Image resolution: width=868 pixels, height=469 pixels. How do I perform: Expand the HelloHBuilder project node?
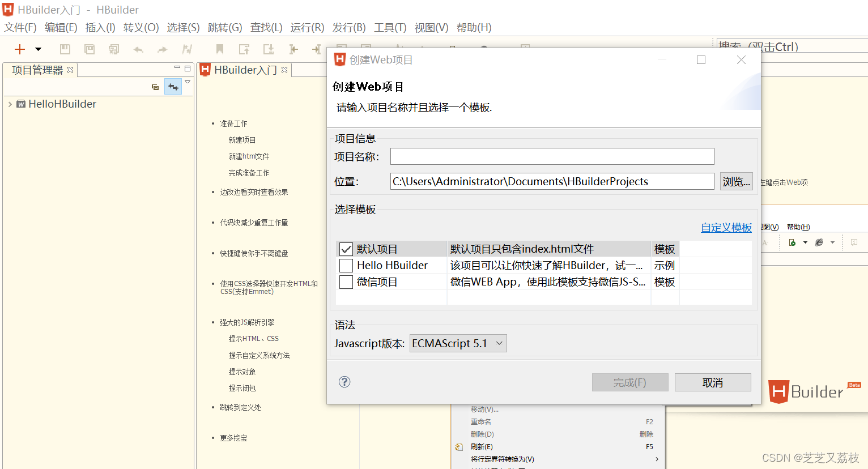pyautogui.click(x=10, y=104)
